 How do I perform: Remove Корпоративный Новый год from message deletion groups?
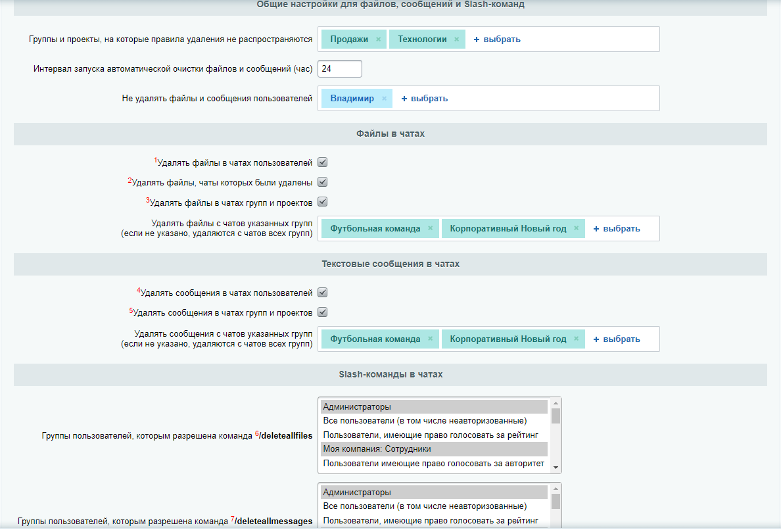tap(577, 339)
